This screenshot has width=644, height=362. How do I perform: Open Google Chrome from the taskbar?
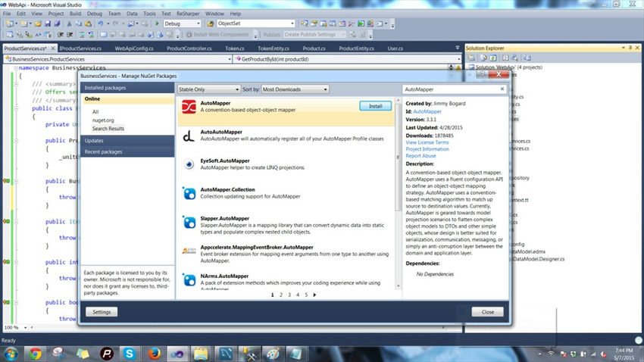(x=35, y=354)
